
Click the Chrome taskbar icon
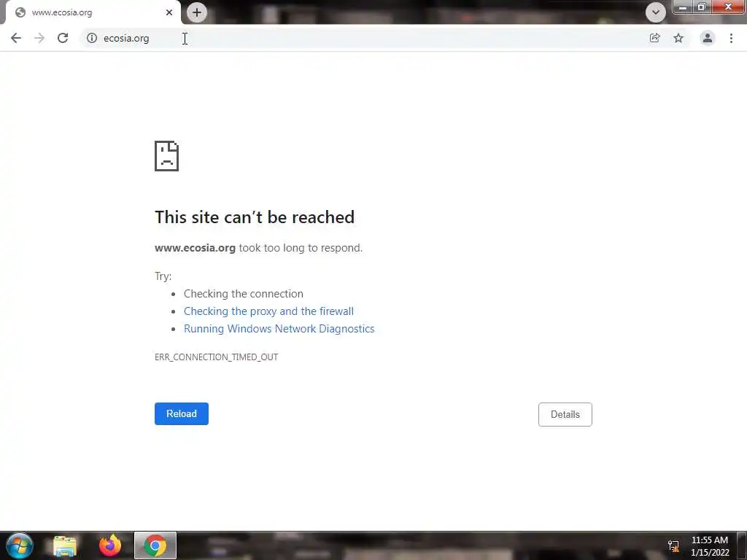[155, 545]
